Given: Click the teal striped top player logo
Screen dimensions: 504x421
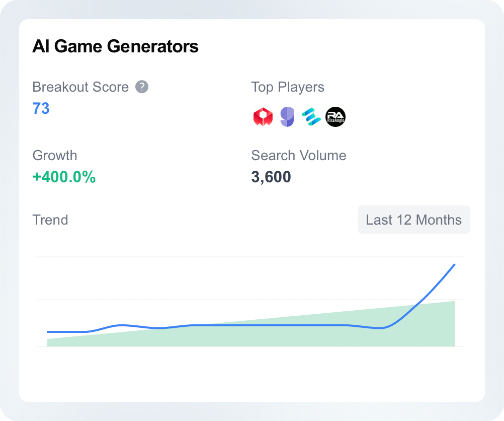Looking at the screenshot, I should pyautogui.click(x=311, y=116).
